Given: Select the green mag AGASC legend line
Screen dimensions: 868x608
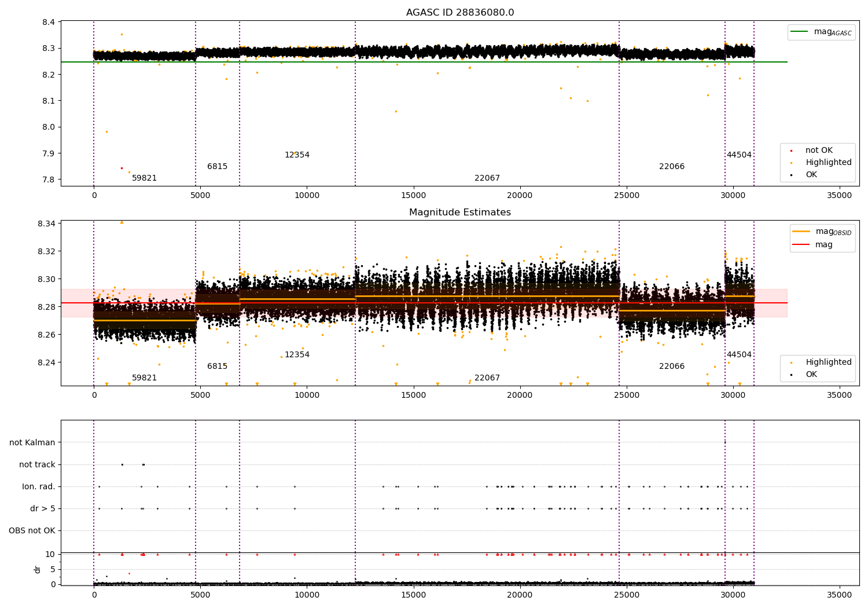Looking at the screenshot, I should click(x=800, y=32).
